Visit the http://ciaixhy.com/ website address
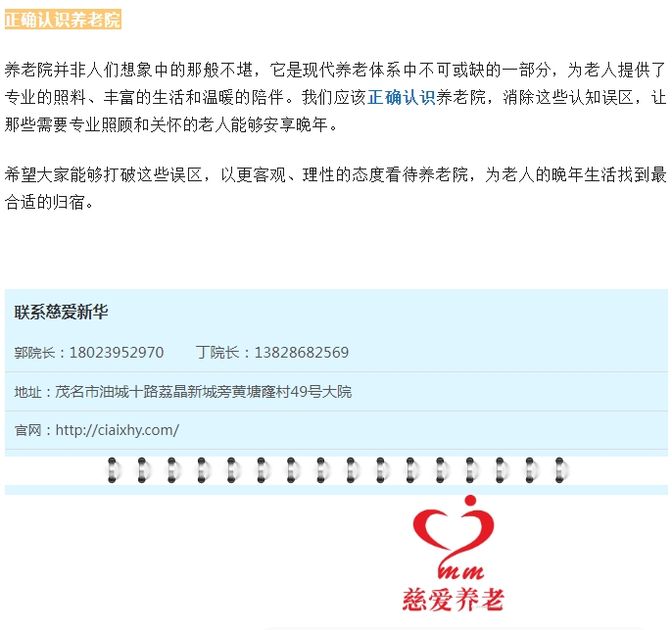 [x=118, y=430]
